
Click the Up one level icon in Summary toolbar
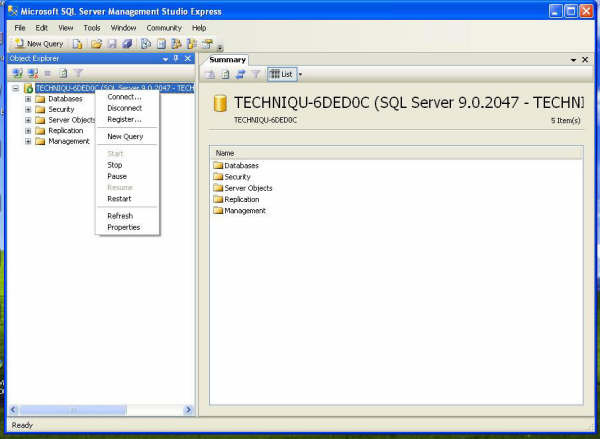pos(211,74)
